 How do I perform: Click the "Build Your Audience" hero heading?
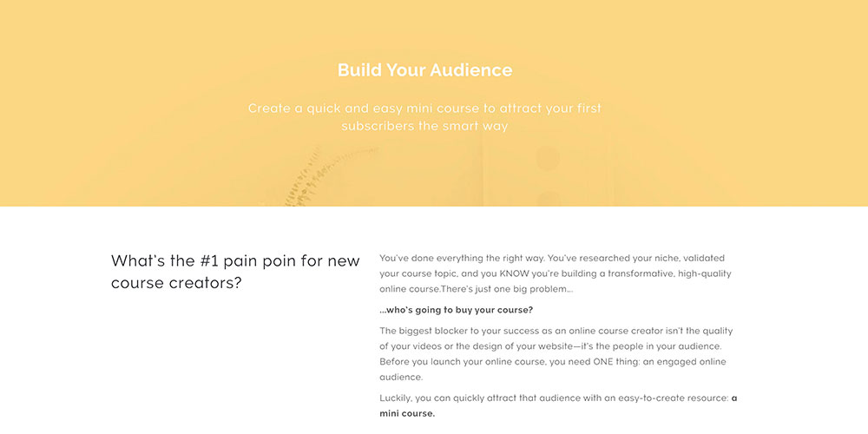(x=424, y=70)
